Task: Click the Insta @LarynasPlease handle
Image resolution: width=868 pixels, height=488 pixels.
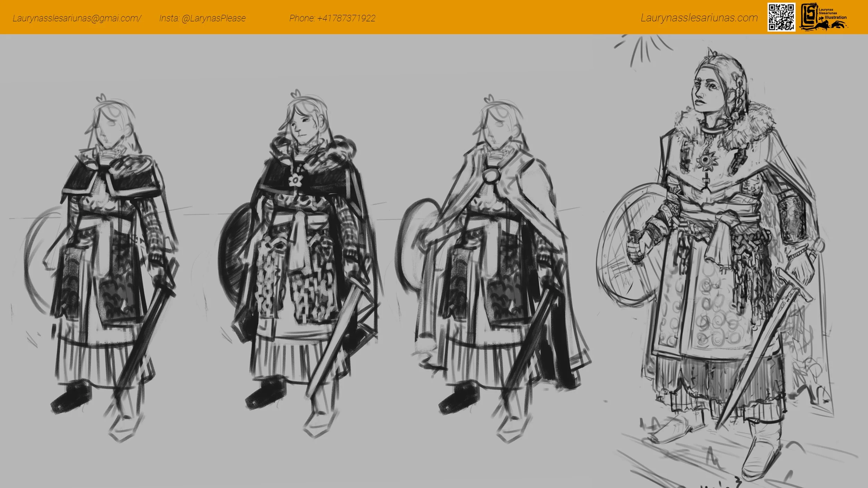Action: pyautogui.click(x=202, y=18)
